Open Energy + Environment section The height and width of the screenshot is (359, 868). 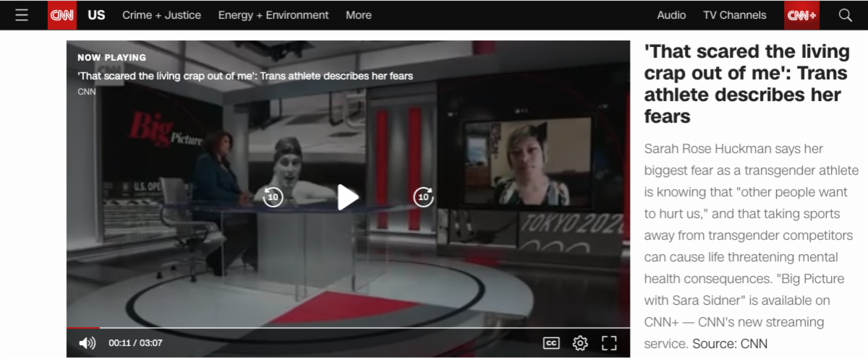coord(273,15)
